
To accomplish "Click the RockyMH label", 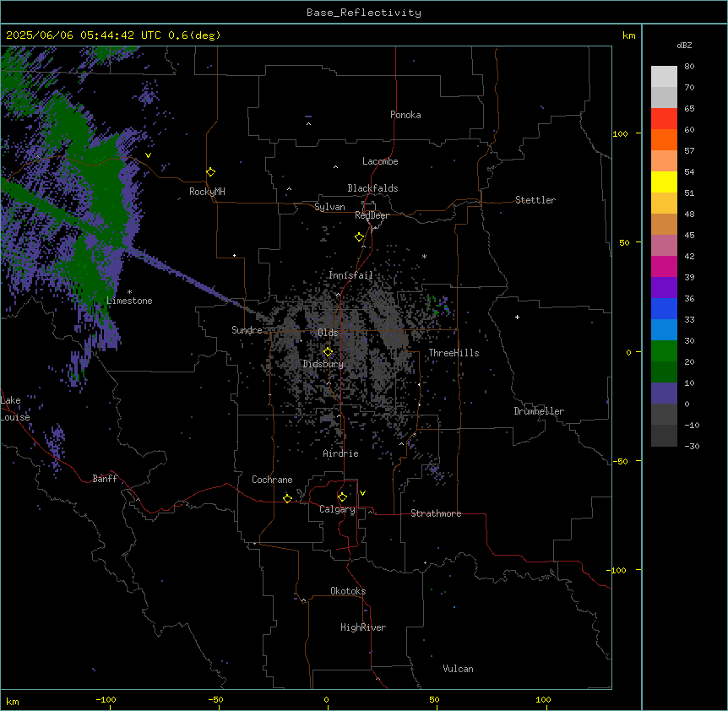I will [207, 192].
